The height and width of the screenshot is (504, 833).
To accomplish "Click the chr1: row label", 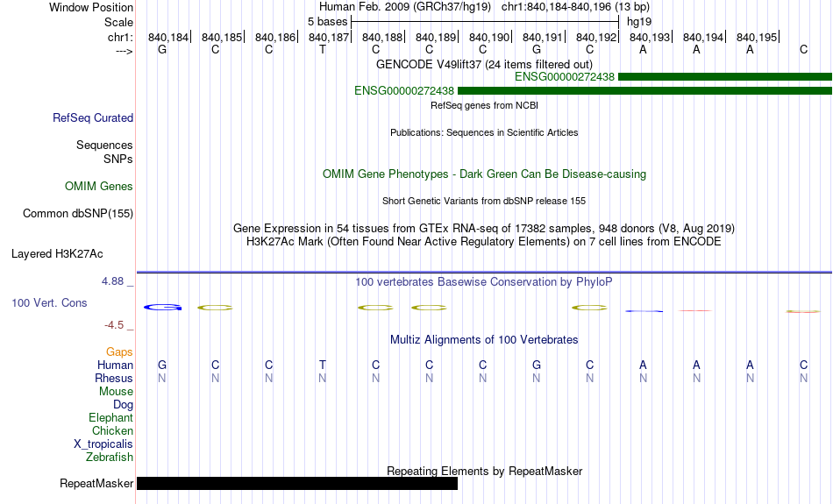I will click(x=120, y=37).
